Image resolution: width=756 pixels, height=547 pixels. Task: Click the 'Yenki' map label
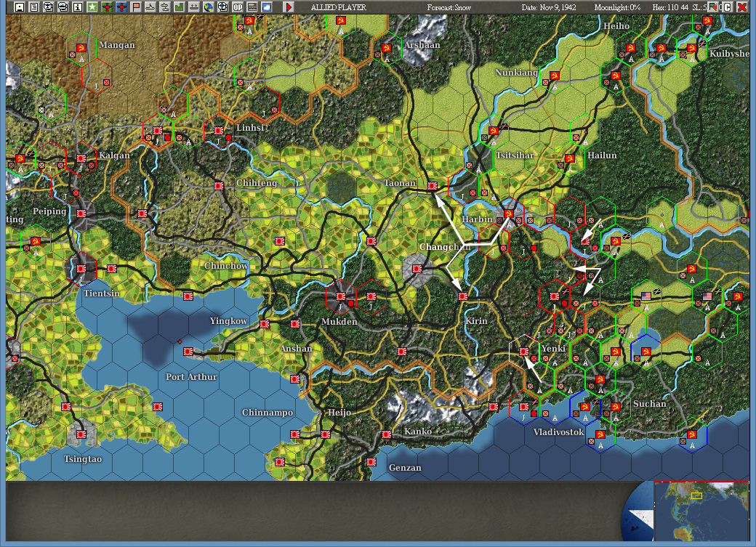click(553, 349)
